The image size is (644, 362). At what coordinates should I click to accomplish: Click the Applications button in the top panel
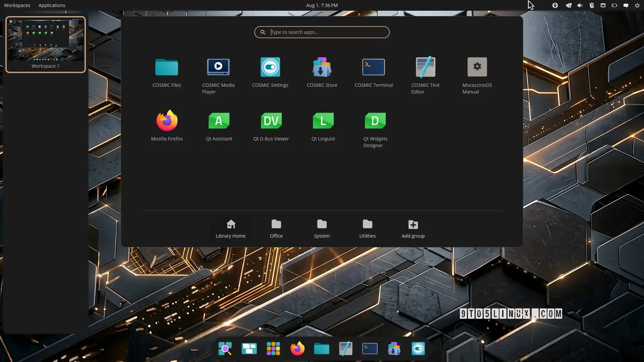tap(52, 5)
